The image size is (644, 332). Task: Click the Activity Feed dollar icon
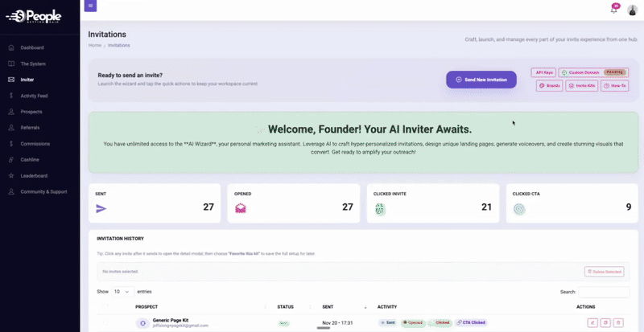tap(11, 96)
